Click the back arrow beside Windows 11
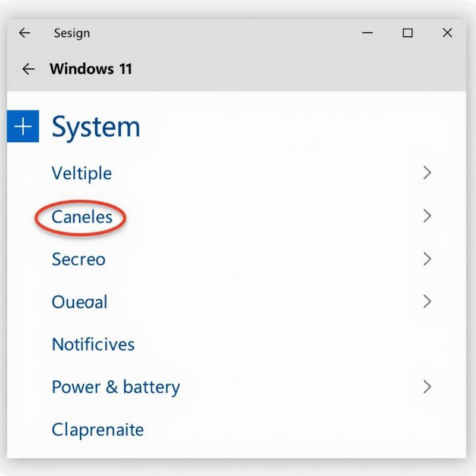 [28, 69]
